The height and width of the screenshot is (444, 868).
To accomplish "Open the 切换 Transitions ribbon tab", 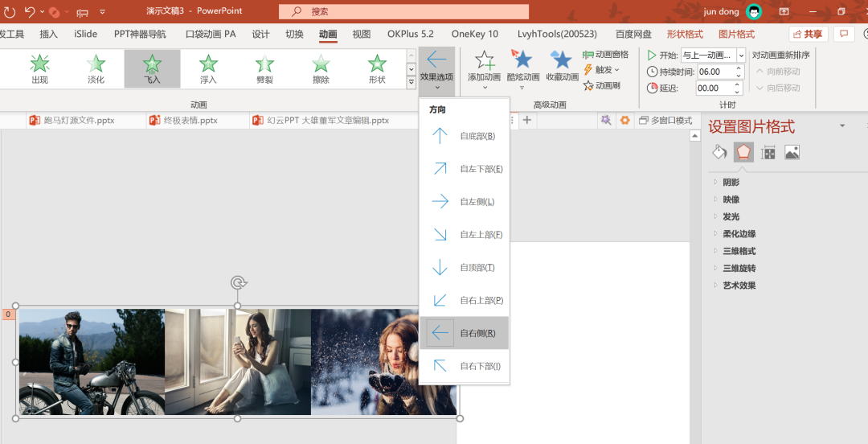I will 294,34.
